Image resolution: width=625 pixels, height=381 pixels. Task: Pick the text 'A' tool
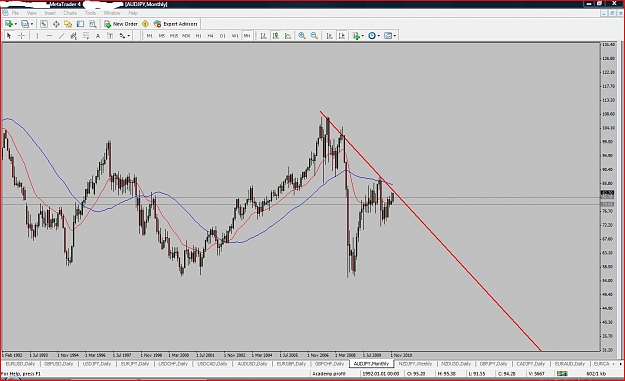(98, 36)
